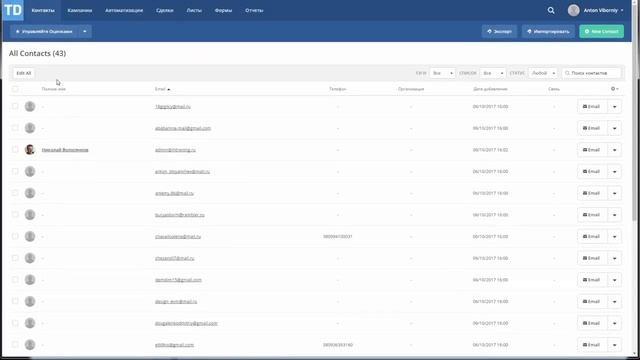Open the rambler.ru email link

tap(180, 215)
